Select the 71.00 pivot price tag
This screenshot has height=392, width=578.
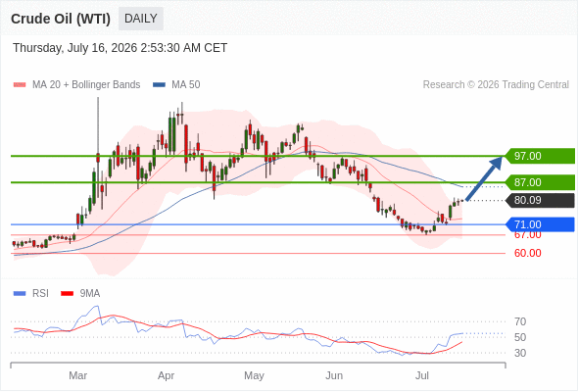(539, 224)
